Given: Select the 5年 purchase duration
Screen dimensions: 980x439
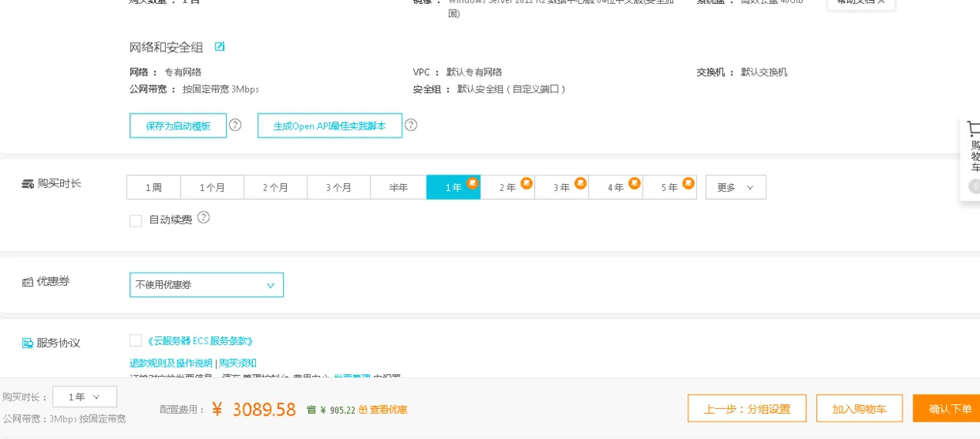Looking at the screenshot, I should (669, 187).
